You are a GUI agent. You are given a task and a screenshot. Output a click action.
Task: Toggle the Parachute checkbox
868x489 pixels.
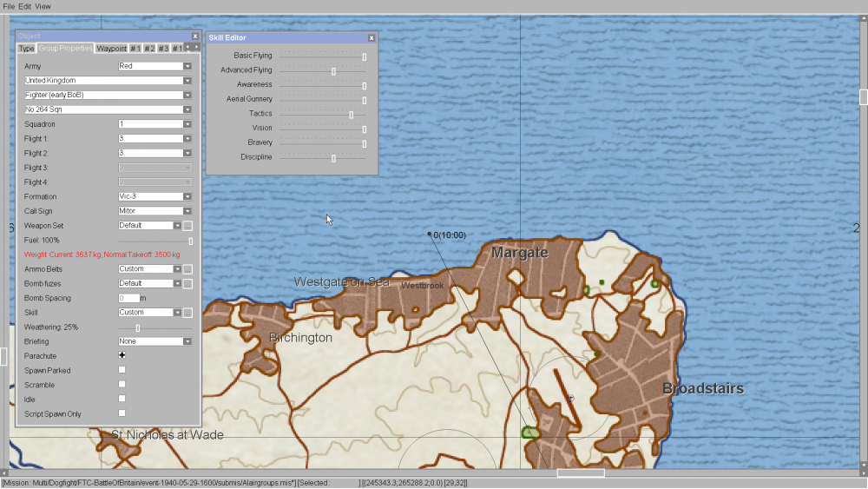coord(122,356)
